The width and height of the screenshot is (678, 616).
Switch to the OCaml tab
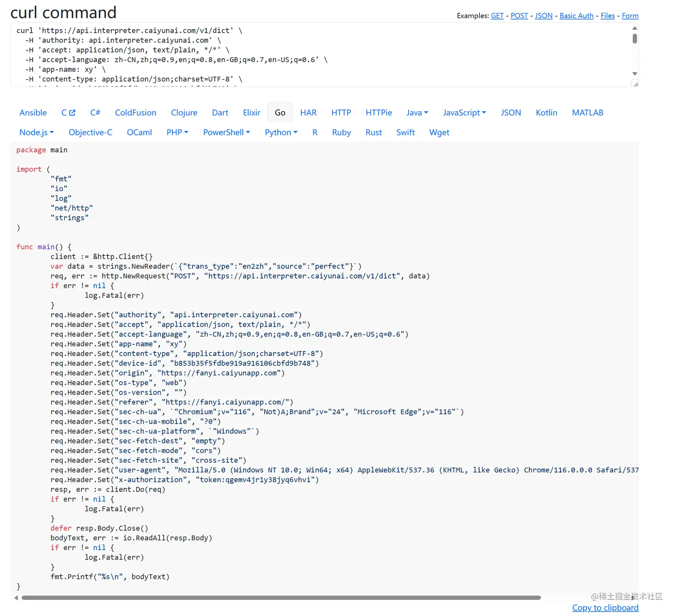coord(139,132)
